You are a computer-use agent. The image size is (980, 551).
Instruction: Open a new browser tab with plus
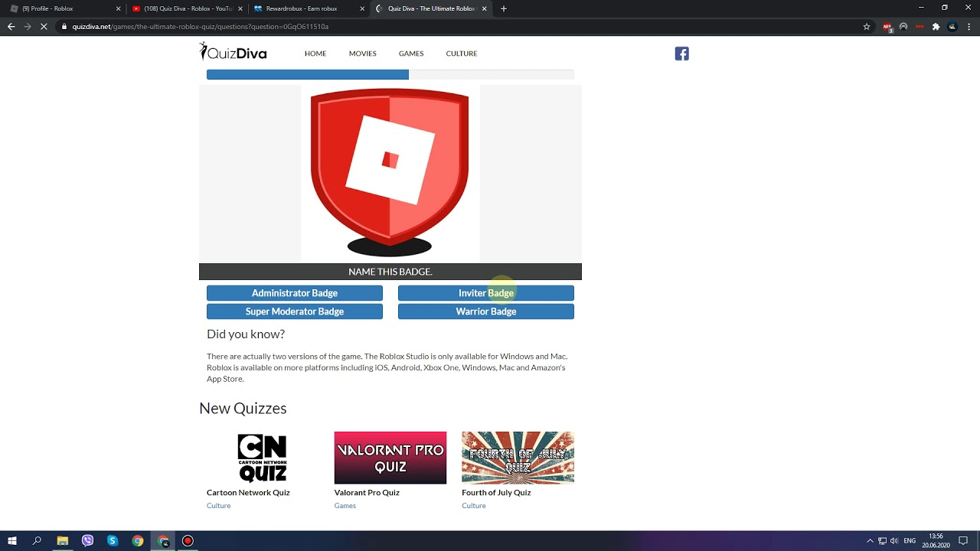(x=503, y=8)
